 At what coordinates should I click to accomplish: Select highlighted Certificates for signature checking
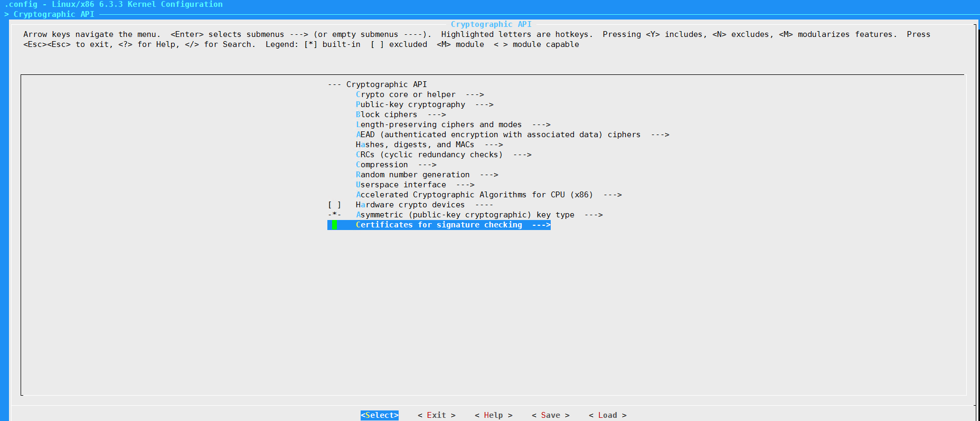click(439, 225)
